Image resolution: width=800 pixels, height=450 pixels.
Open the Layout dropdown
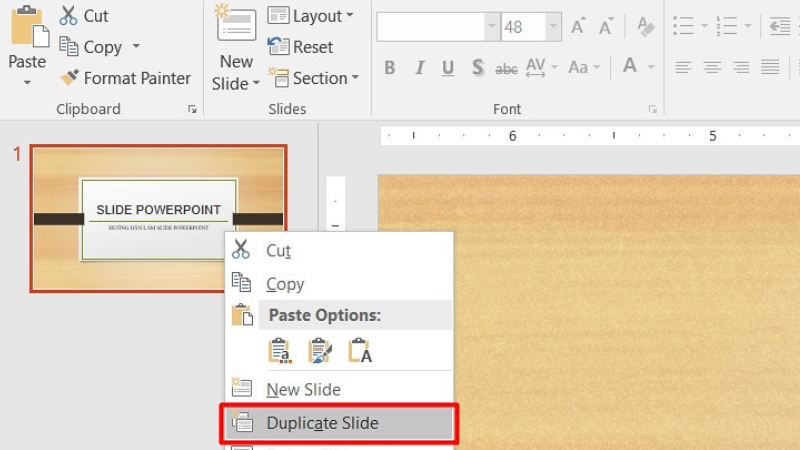[310, 16]
